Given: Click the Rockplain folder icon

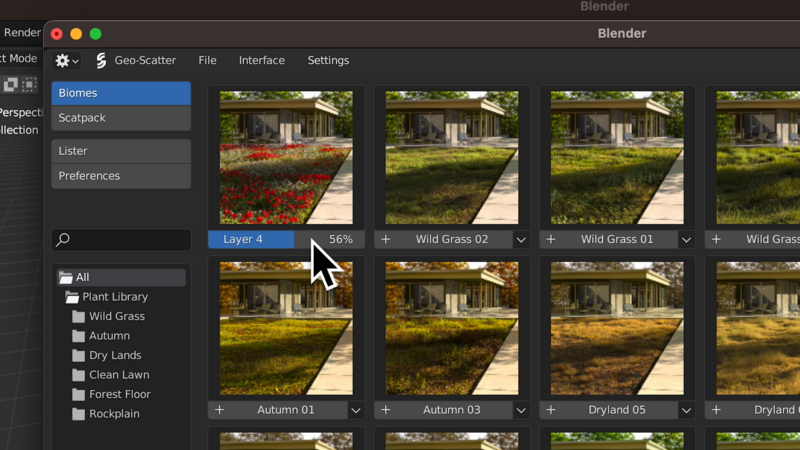Looking at the screenshot, I should tap(78, 414).
